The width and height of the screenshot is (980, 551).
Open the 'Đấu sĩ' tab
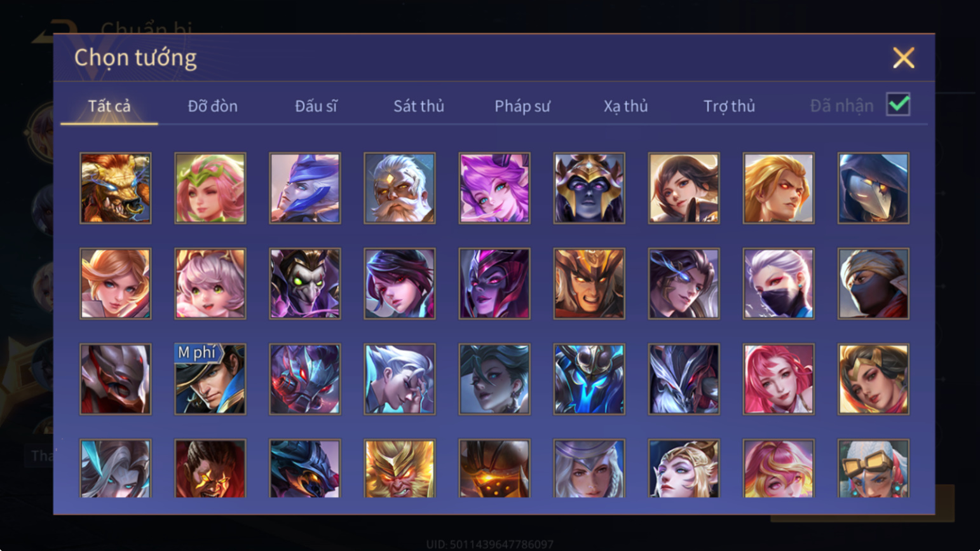(316, 106)
